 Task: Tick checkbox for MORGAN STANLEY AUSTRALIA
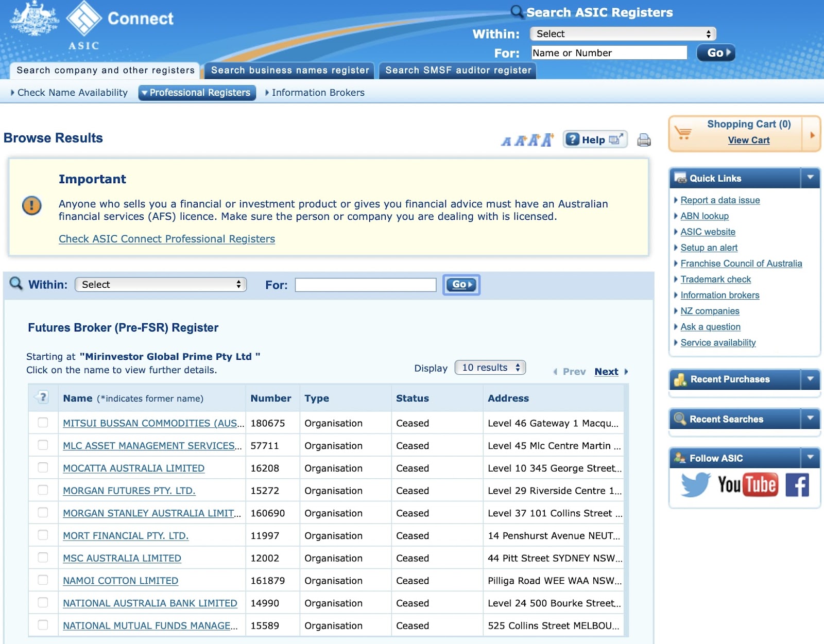tap(43, 513)
